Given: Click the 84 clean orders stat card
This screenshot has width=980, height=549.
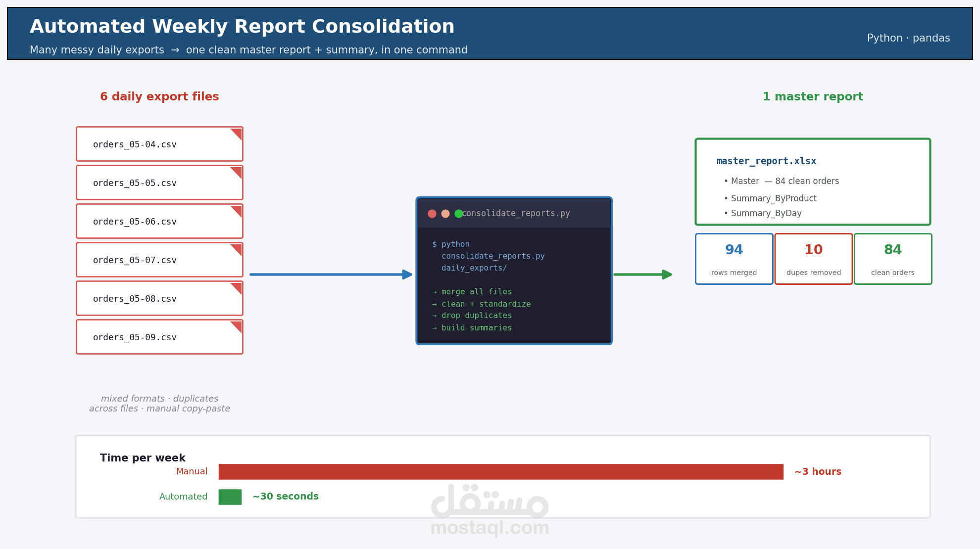Looking at the screenshot, I should [893, 259].
